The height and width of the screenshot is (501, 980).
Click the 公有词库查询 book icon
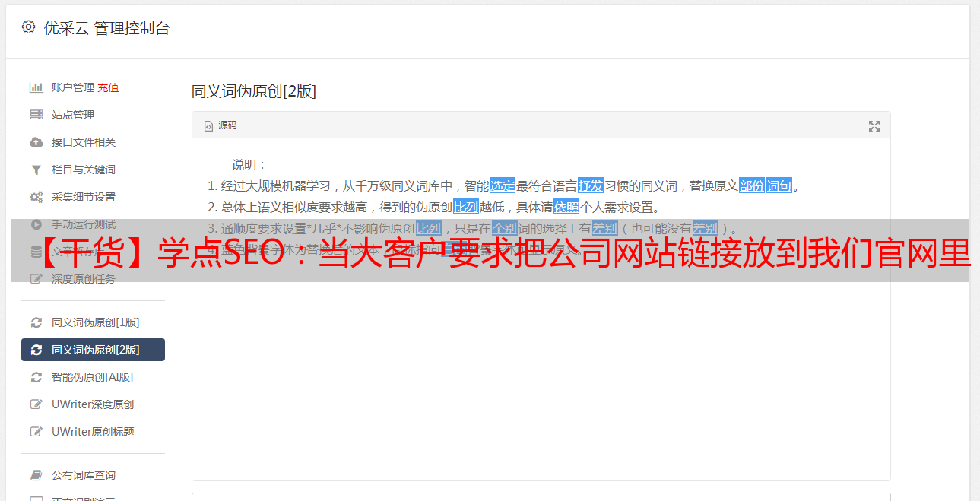(36, 475)
